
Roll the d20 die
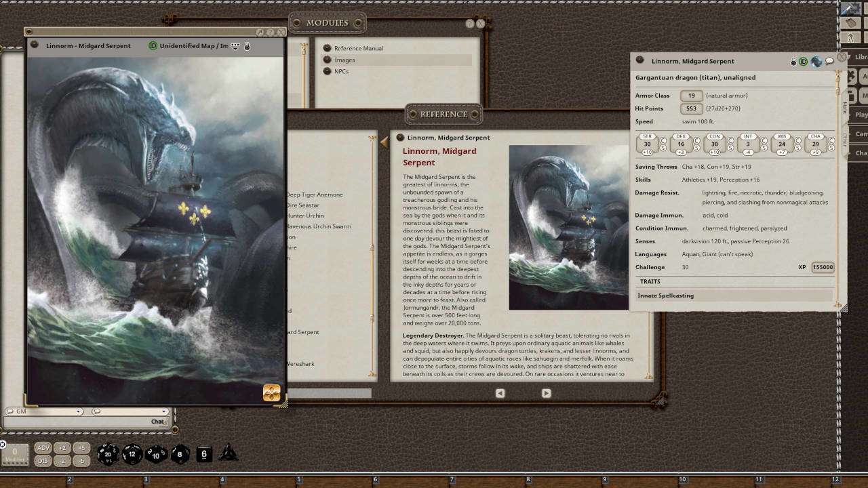pyautogui.click(x=108, y=454)
